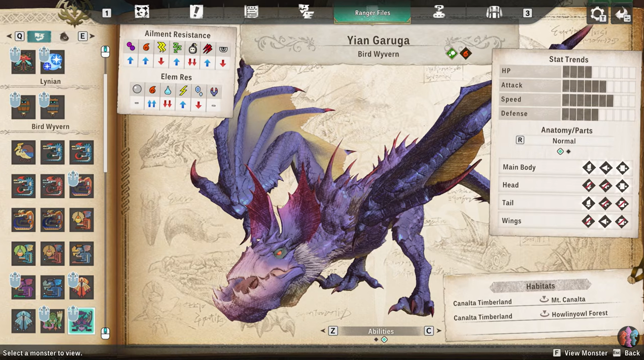The width and height of the screenshot is (644, 360).
Task: Click the Defense stat trend bar
Action: pyautogui.click(x=599, y=115)
